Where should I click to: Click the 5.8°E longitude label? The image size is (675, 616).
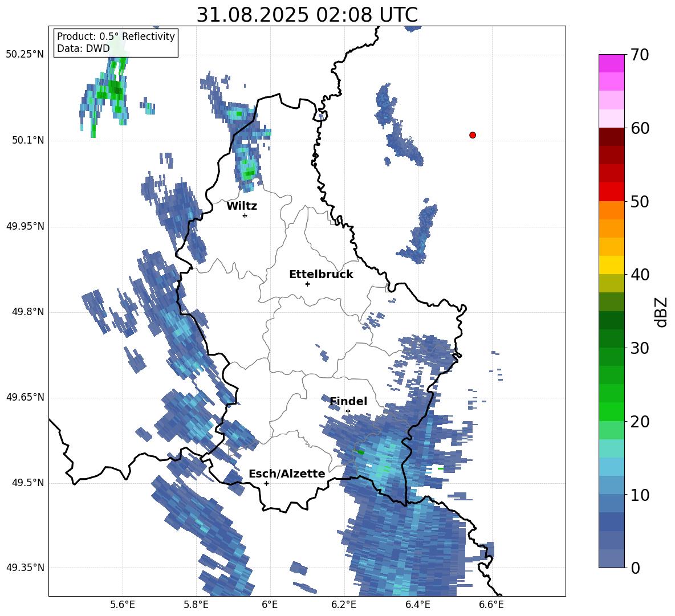pyautogui.click(x=196, y=605)
